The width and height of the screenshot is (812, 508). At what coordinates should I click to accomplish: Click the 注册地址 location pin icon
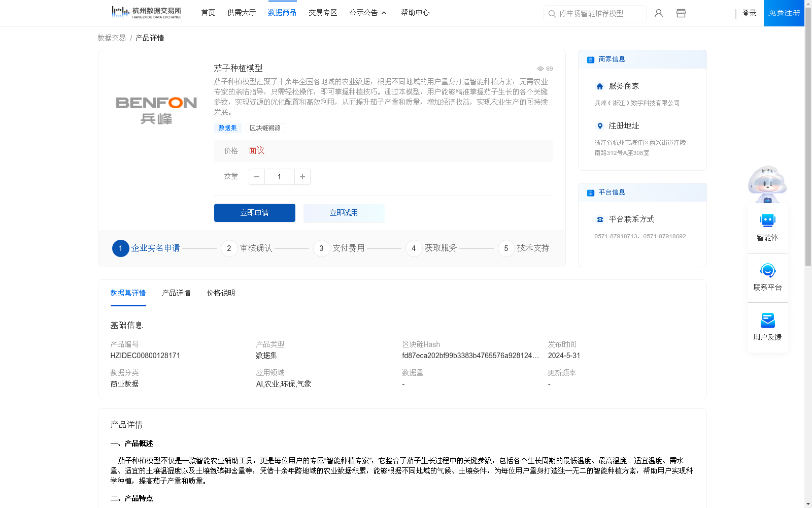point(600,126)
